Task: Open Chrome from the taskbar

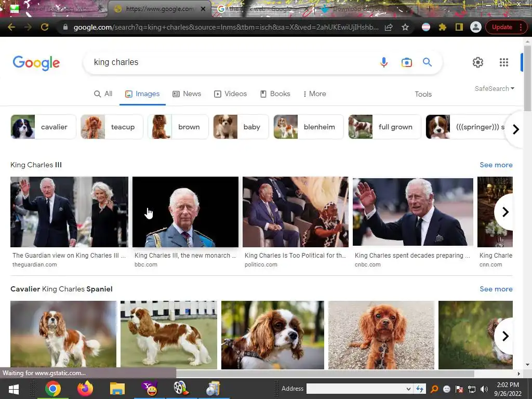Action: (53, 389)
